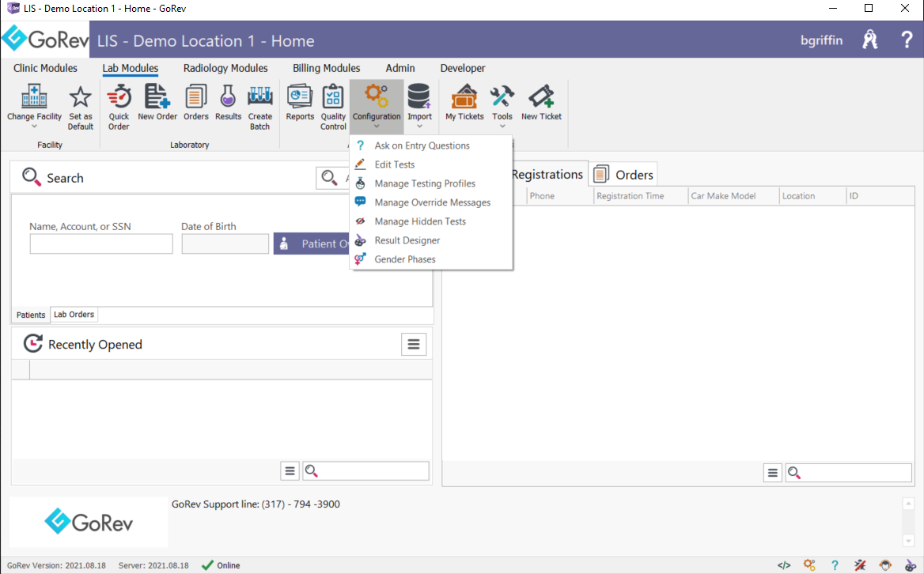Open Quality Control
924x574 pixels.
point(333,106)
